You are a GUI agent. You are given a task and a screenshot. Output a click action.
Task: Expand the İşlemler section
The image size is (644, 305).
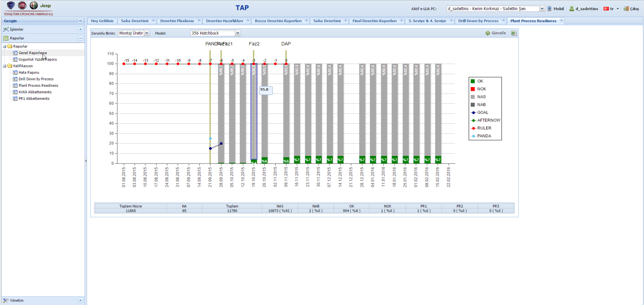pyautogui.click(x=80, y=29)
